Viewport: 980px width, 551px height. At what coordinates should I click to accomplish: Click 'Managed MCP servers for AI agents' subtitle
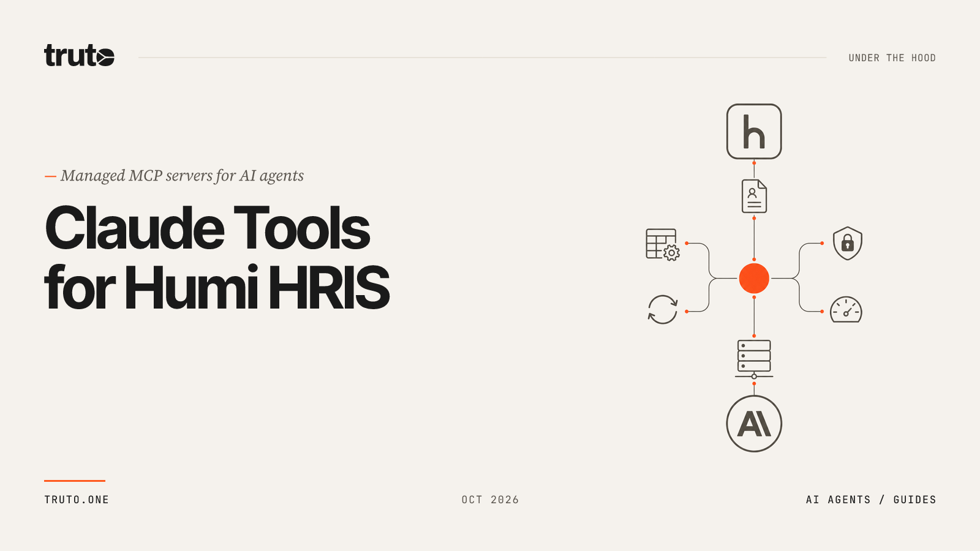tap(182, 176)
